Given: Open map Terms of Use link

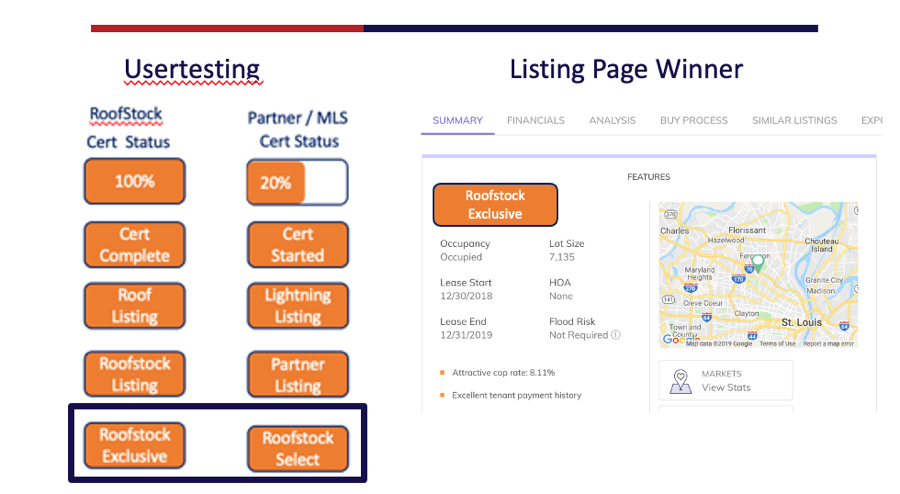Looking at the screenshot, I should point(777,344).
